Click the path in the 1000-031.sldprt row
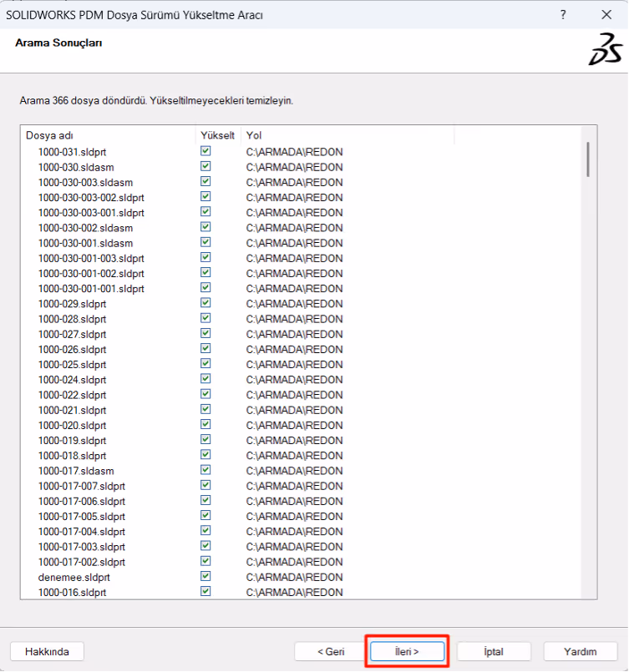The width and height of the screenshot is (629, 672). [295, 152]
